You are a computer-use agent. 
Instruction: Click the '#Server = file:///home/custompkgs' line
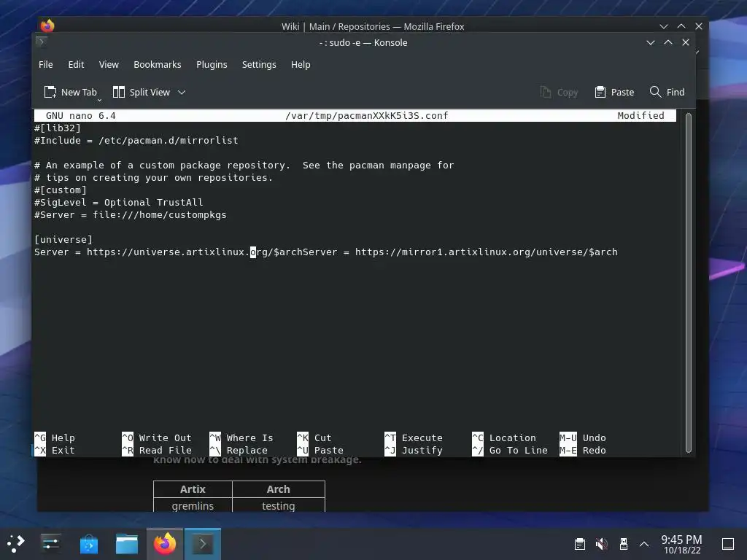tap(131, 215)
